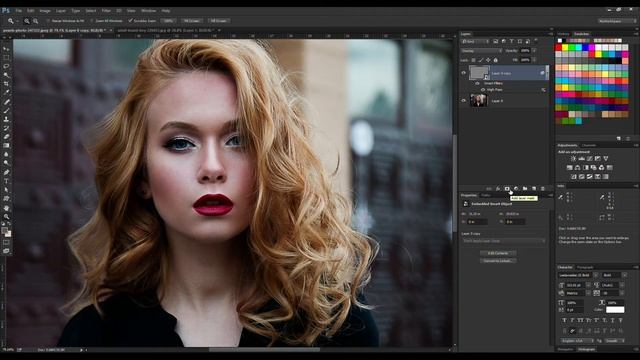The height and width of the screenshot is (360, 640).
Task: Open the Fill value dropdown arrow
Action: click(534, 60)
